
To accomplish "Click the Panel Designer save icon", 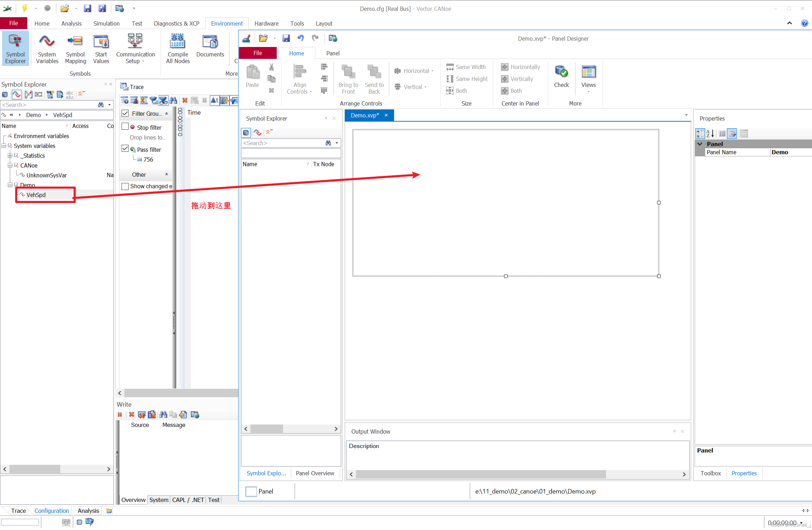I will coord(286,38).
